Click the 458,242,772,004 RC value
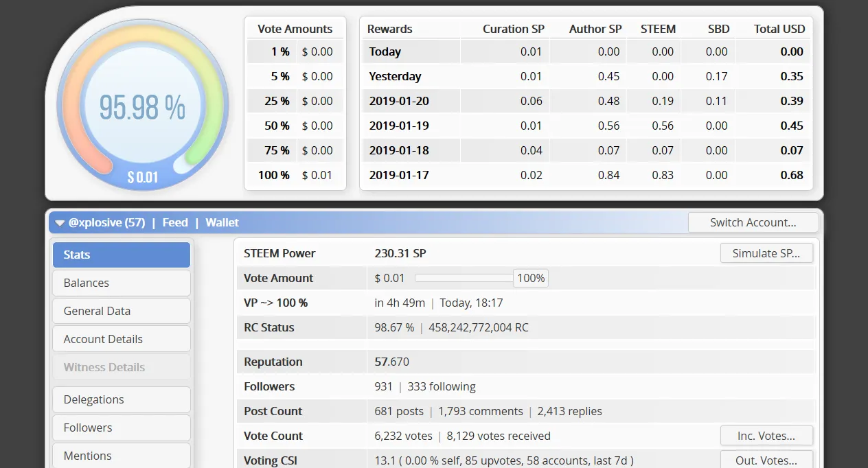868x468 pixels. coord(479,327)
